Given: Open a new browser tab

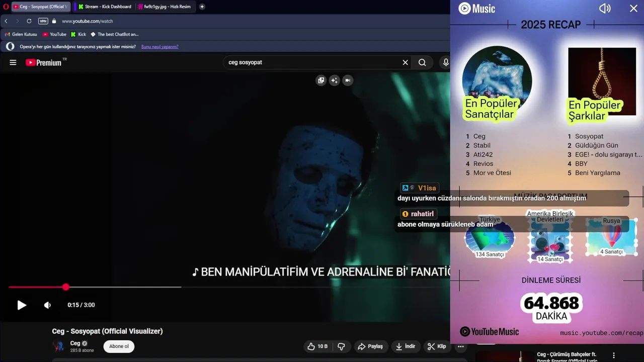Looking at the screenshot, I should pos(202,7).
